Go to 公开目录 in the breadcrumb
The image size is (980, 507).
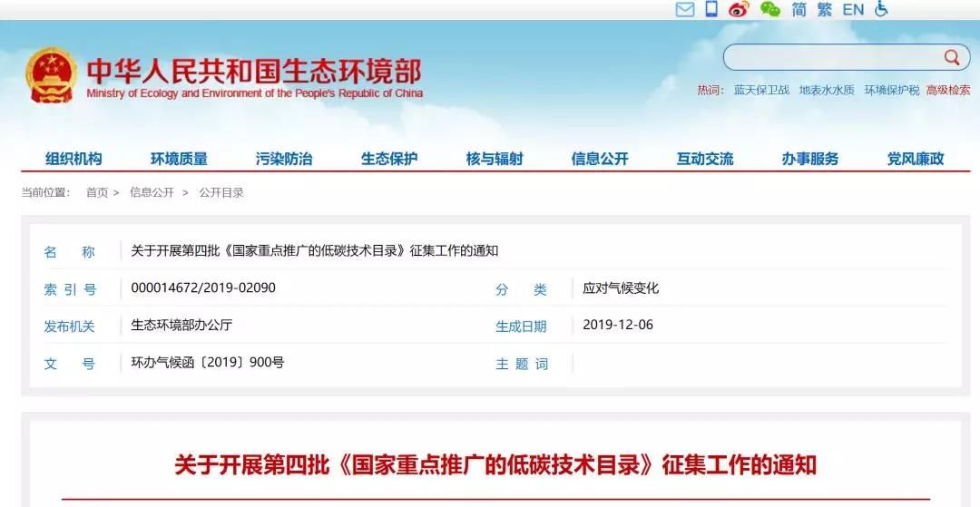pos(221,192)
